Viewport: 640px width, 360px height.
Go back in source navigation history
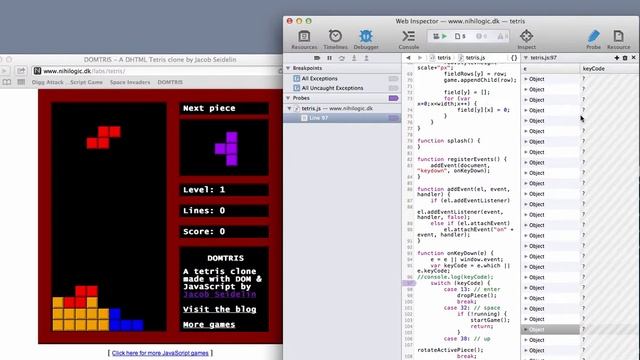click(x=408, y=58)
